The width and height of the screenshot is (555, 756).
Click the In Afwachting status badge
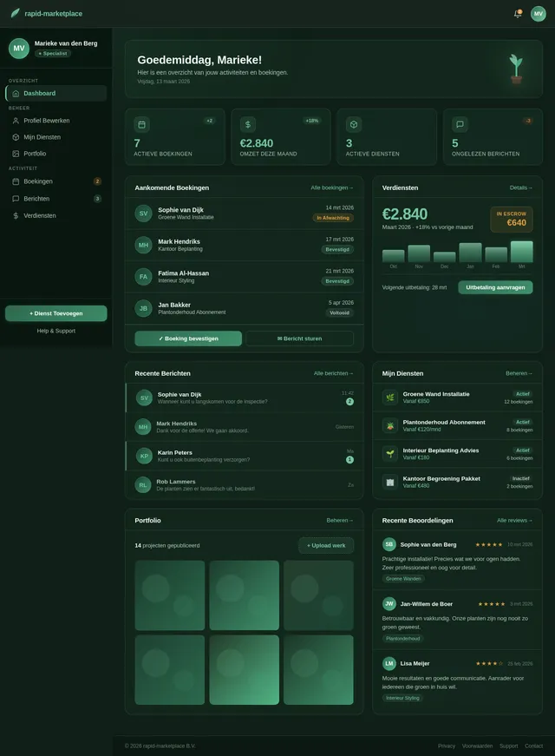coord(333,218)
